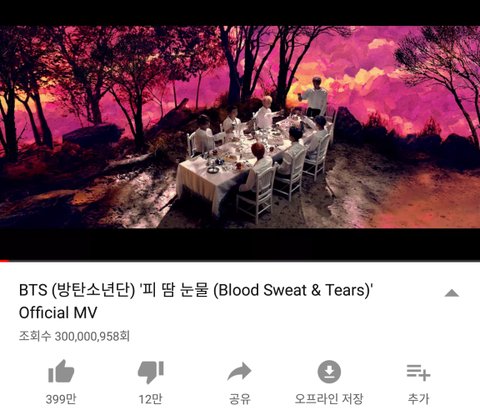
Task: Select the 오프라인 저장 label
Action: coord(329,399)
